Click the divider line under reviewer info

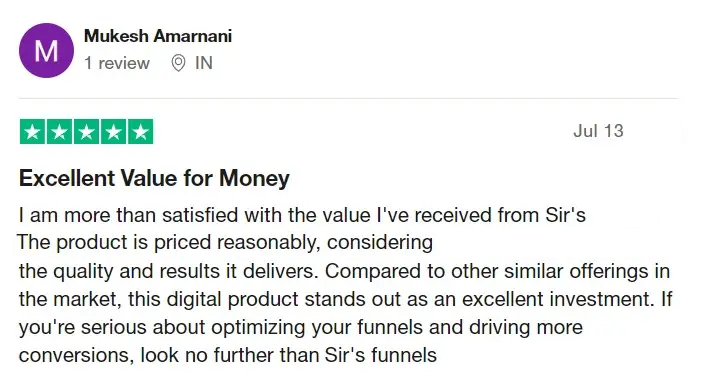pos(348,98)
